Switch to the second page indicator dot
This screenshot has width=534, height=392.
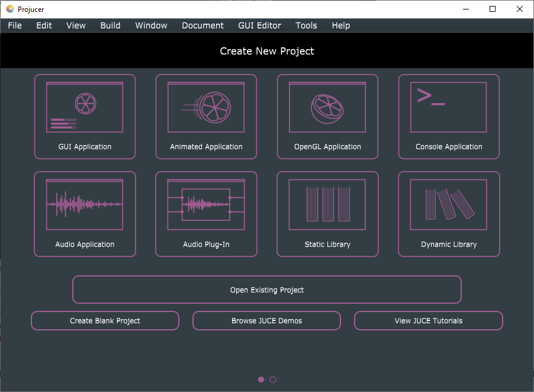click(x=273, y=380)
